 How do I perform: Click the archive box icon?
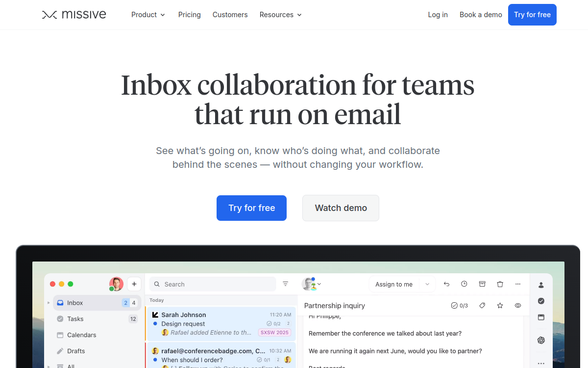(x=482, y=284)
